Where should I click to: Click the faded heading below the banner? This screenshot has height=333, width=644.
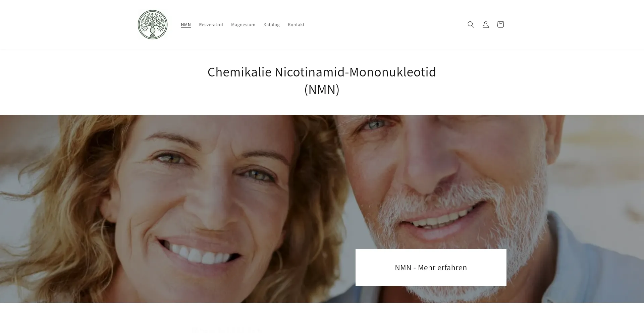click(226, 330)
